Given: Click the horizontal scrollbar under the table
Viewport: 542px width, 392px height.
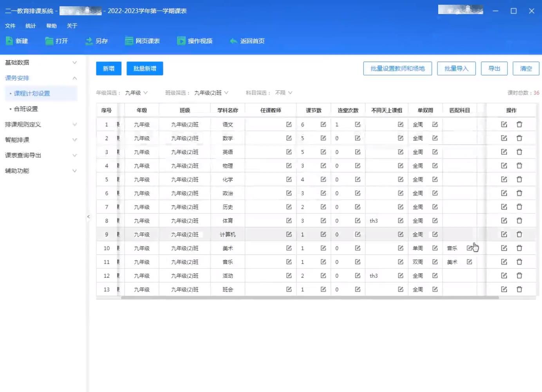Looking at the screenshot, I should click(x=310, y=298).
